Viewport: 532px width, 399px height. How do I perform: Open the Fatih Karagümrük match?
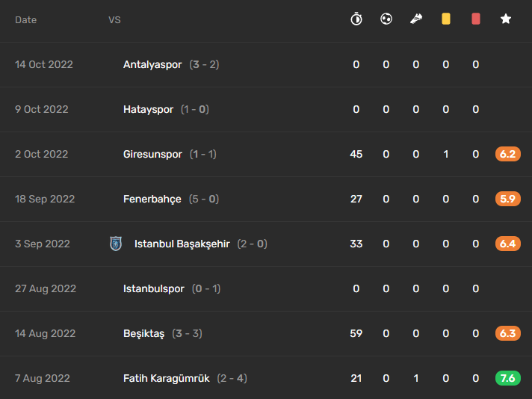(266, 378)
